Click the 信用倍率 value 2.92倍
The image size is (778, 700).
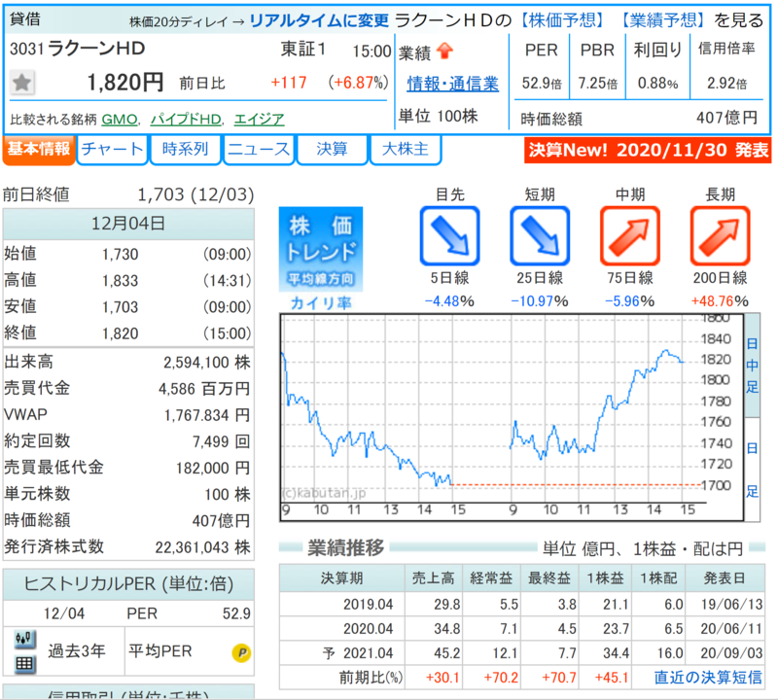click(726, 84)
